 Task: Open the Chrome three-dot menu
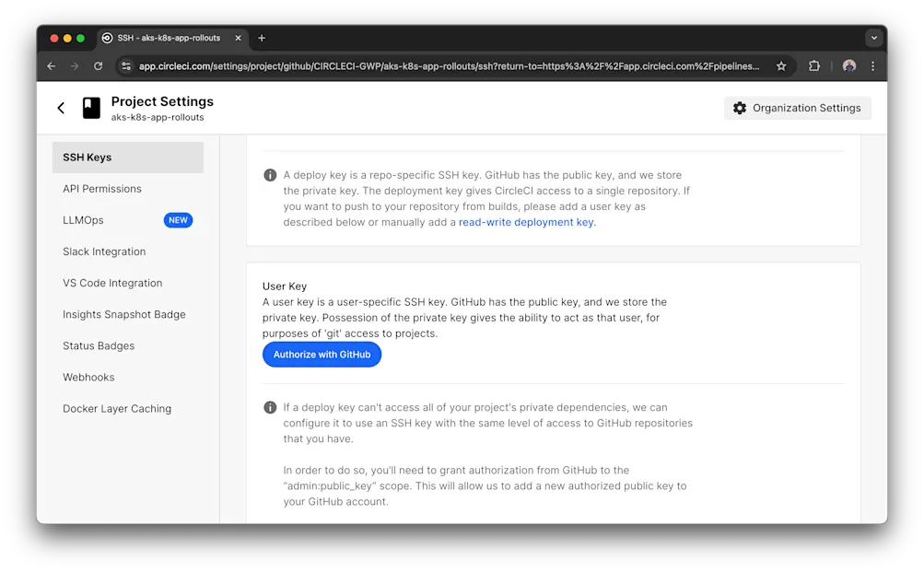(x=872, y=66)
